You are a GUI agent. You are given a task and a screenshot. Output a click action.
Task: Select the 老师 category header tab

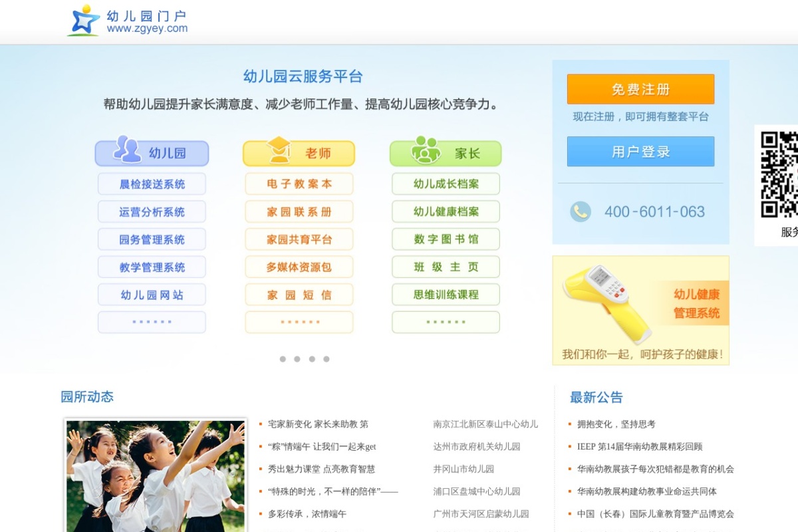(299, 153)
